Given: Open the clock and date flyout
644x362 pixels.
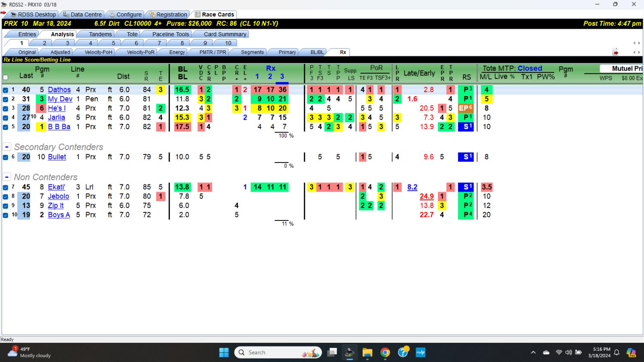Looking at the screenshot, I should pyautogui.click(x=599, y=353).
